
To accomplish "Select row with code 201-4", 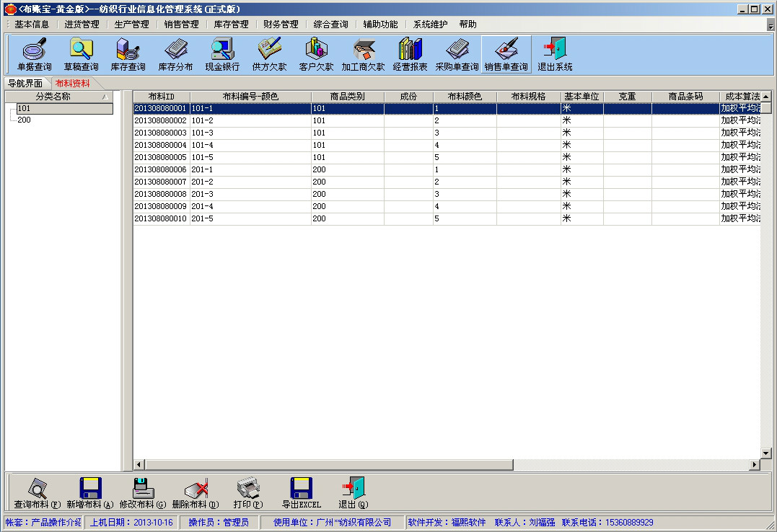I will pyautogui.click(x=447, y=206).
